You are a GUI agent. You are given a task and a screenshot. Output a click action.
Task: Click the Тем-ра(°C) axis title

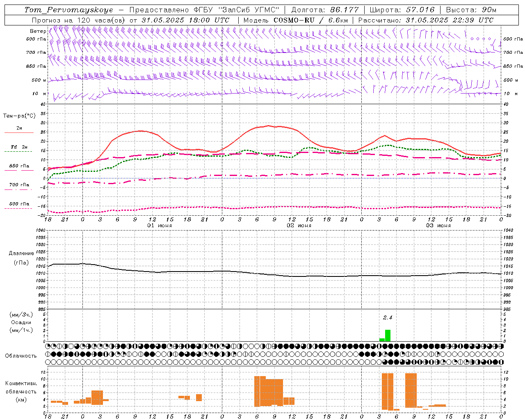pos(19,116)
